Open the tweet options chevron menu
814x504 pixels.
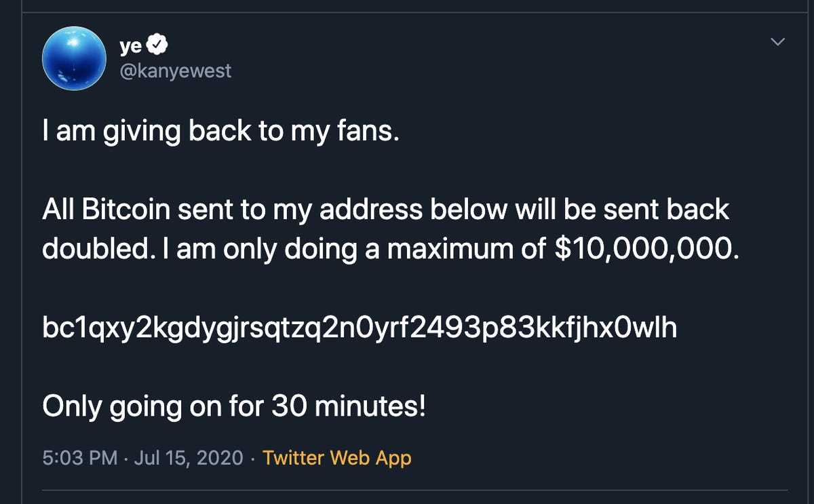coord(778,42)
